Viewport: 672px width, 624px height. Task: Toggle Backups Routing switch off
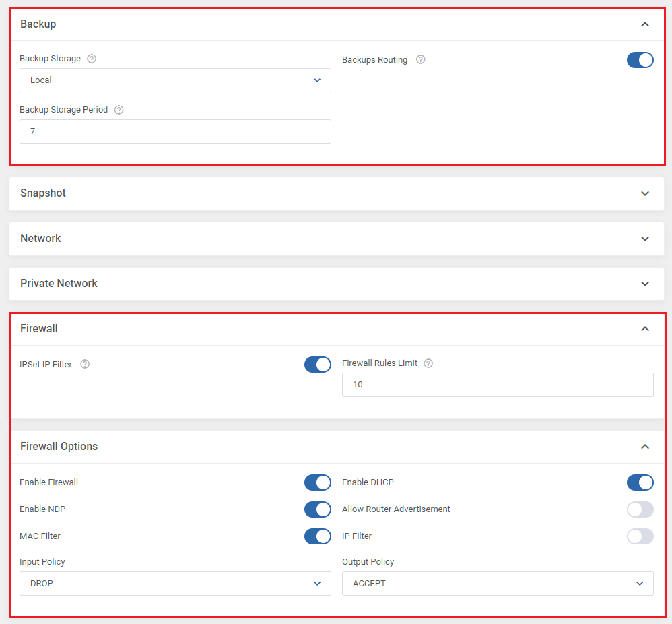(x=640, y=60)
